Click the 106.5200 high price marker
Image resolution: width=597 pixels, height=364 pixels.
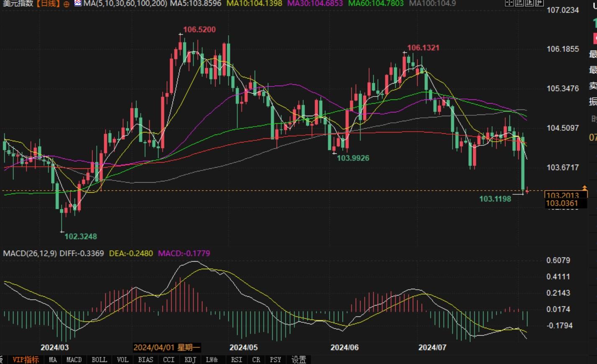(199, 30)
